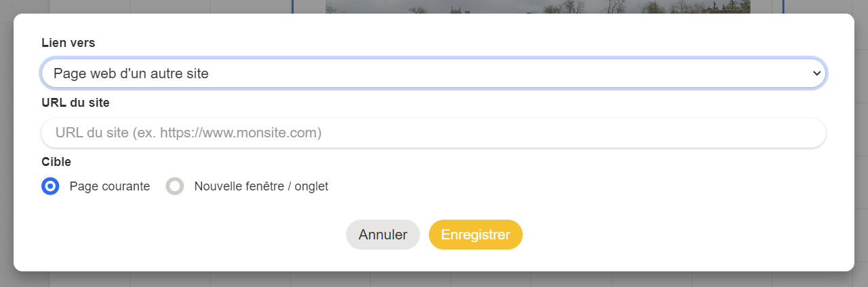Click the "Cible" section label

coord(56,162)
